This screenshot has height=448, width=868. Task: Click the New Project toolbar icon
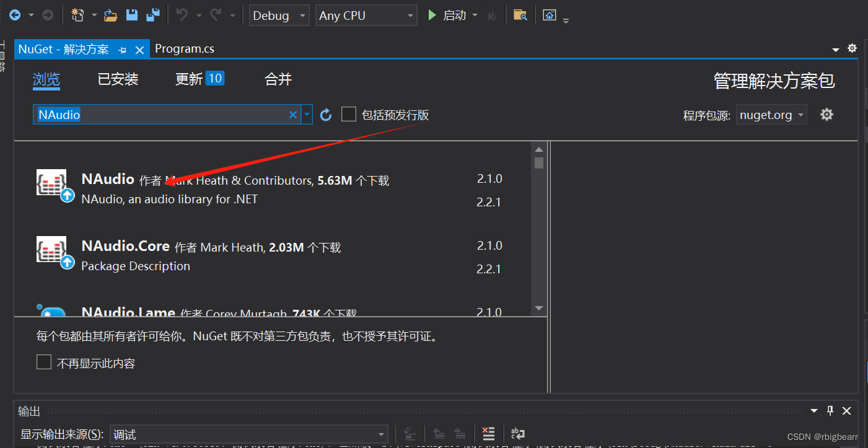(x=76, y=14)
